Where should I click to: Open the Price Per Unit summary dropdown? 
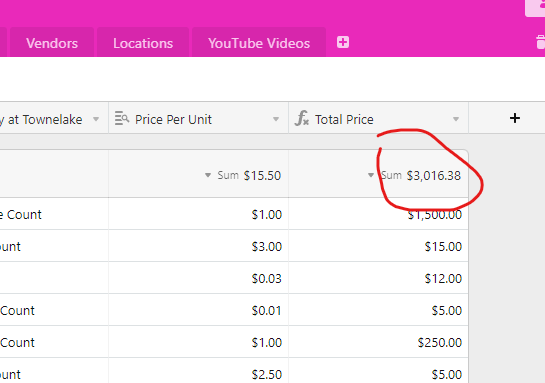click(x=208, y=175)
